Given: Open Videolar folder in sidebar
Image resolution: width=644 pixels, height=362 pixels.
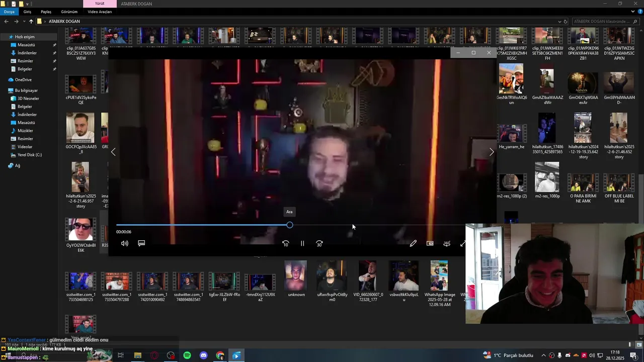Looking at the screenshot, I should pyautogui.click(x=25, y=147).
